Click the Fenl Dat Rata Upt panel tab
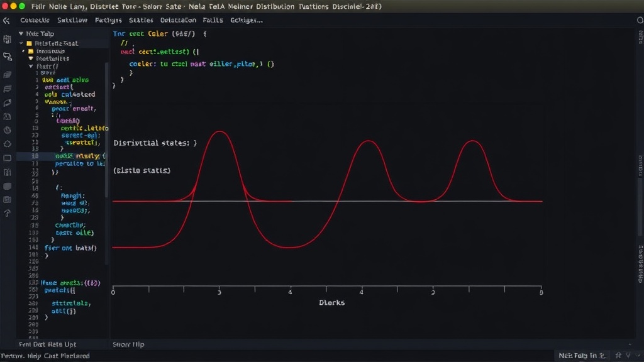The width and height of the screenshot is (644, 362). pos(48,344)
